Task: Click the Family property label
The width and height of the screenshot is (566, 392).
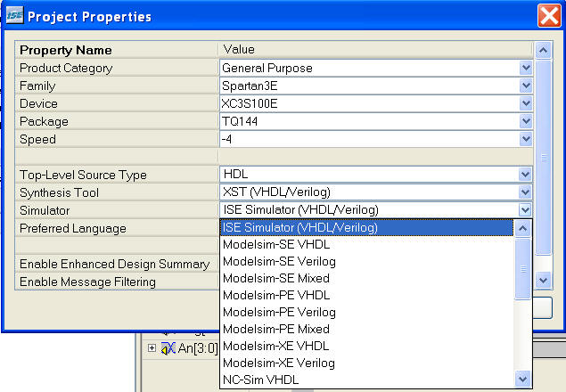Action: 37,86
